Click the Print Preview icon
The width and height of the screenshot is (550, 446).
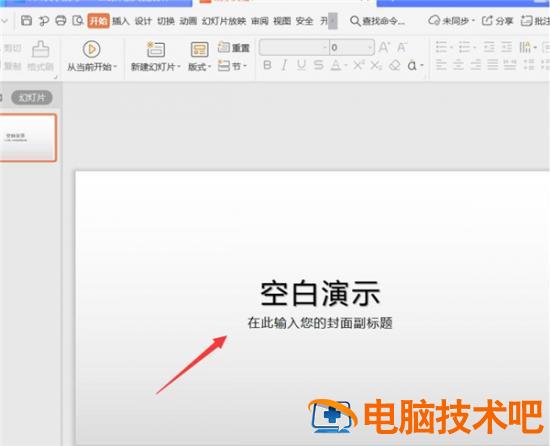(x=78, y=21)
